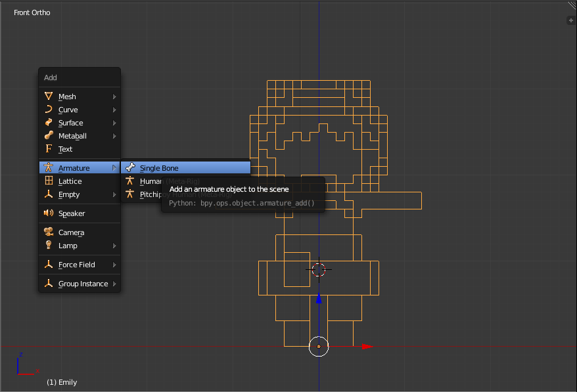Click the Single Bone bone icon
577x392 pixels.
[x=130, y=167]
